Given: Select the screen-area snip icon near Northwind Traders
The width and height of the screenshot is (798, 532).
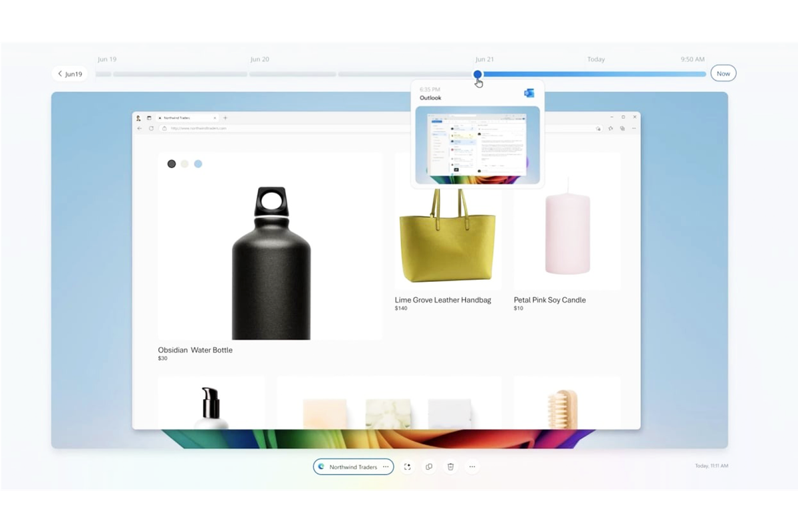Looking at the screenshot, I should (407, 466).
